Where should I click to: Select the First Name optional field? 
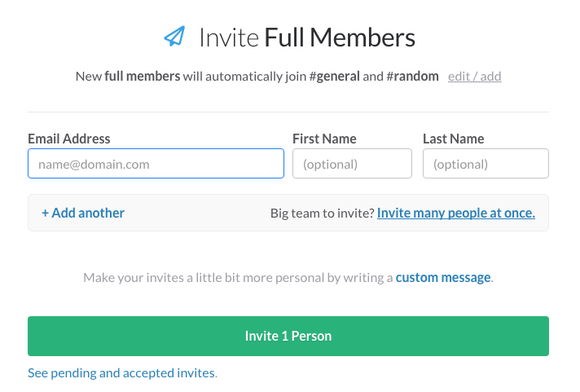[x=352, y=164]
